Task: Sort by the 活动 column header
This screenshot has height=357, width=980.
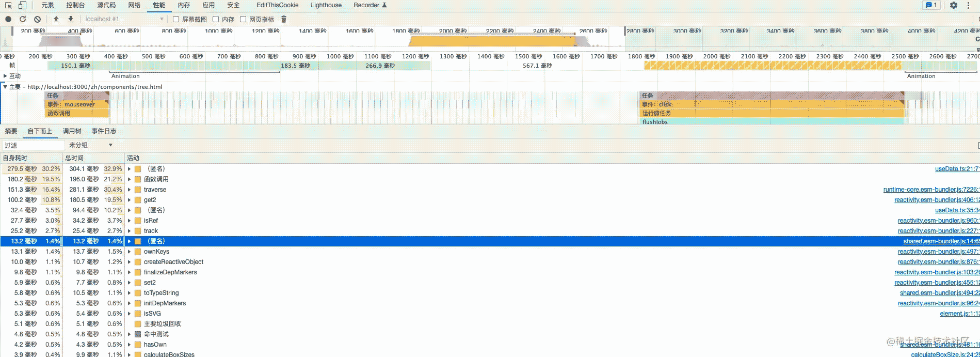Action: (x=552, y=158)
